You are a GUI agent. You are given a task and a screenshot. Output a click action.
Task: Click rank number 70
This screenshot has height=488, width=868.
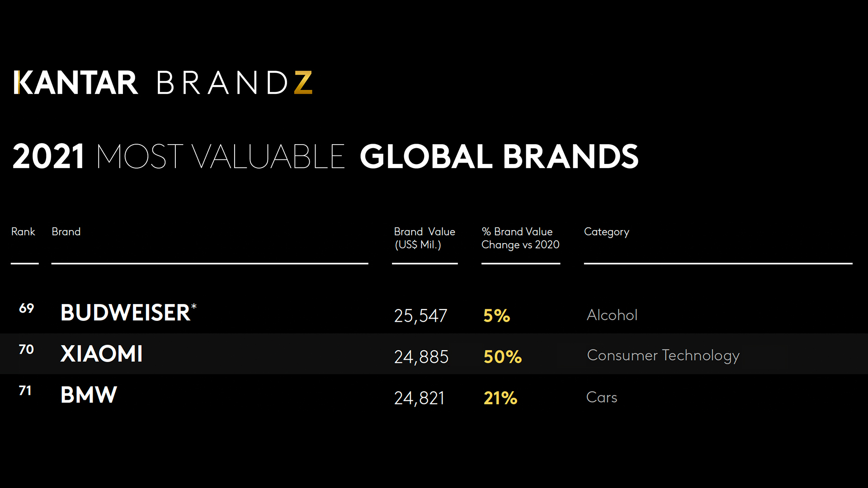click(26, 349)
